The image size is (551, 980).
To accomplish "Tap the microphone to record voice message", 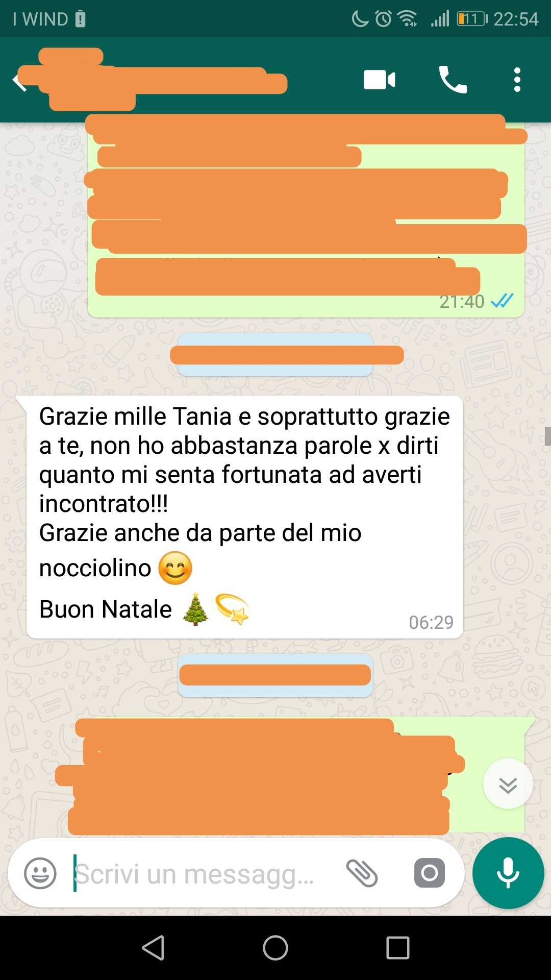I will [x=508, y=873].
